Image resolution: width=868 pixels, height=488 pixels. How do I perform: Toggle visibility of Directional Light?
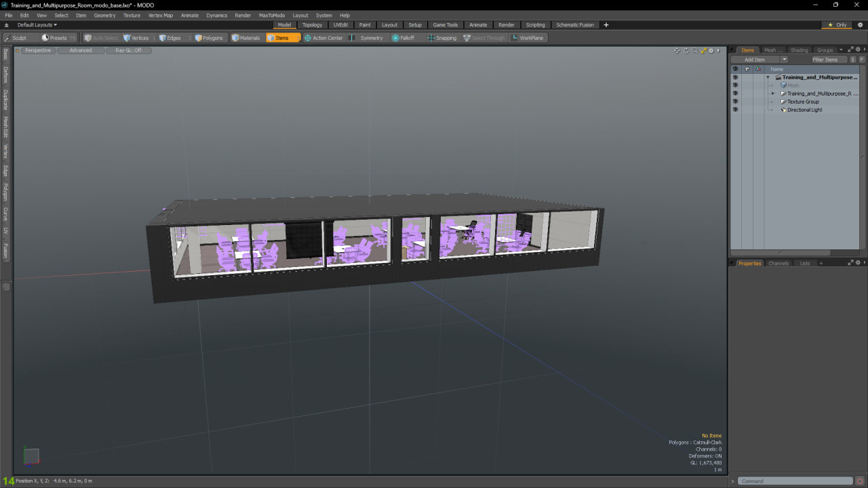tap(735, 110)
